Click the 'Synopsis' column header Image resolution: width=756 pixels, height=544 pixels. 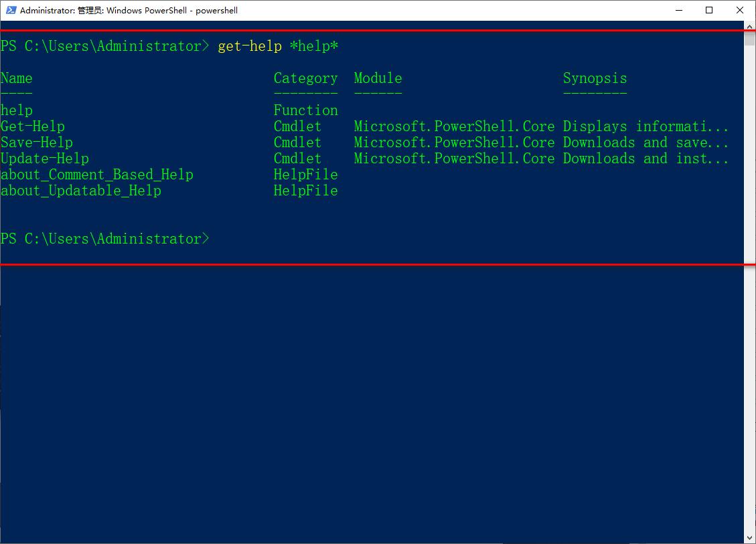(595, 78)
